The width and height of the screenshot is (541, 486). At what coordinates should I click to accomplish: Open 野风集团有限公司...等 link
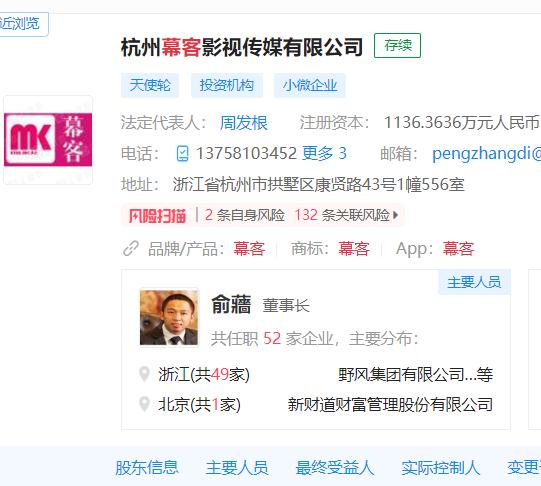point(415,374)
